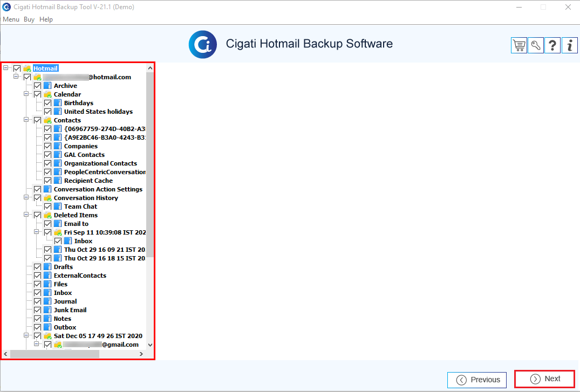Click the tree's horizontal scrollbar thumb
Viewport: 580px width, 392px height.
[54, 354]
